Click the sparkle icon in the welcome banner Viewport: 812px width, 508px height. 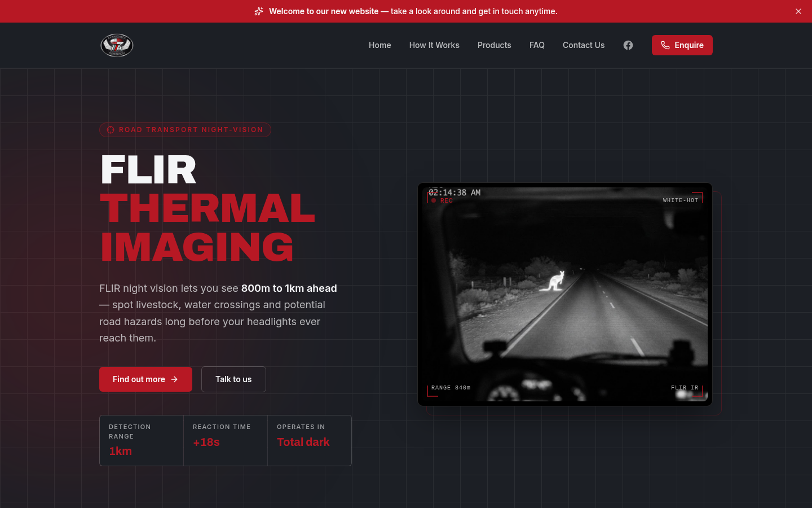259,11
